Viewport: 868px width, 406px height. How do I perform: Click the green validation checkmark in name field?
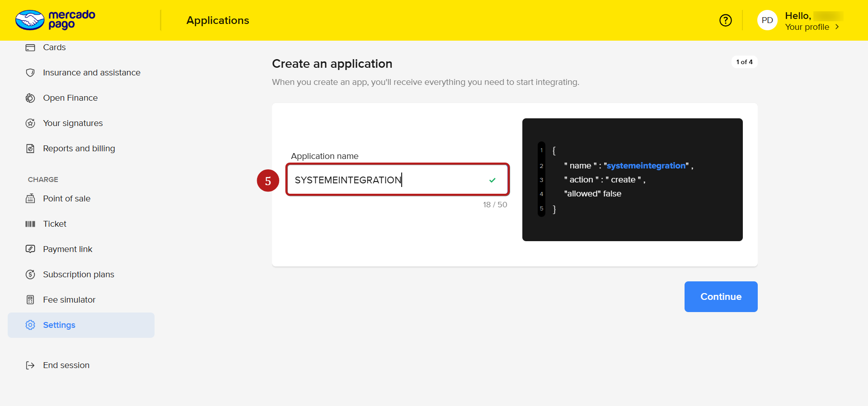click(493, 180)
